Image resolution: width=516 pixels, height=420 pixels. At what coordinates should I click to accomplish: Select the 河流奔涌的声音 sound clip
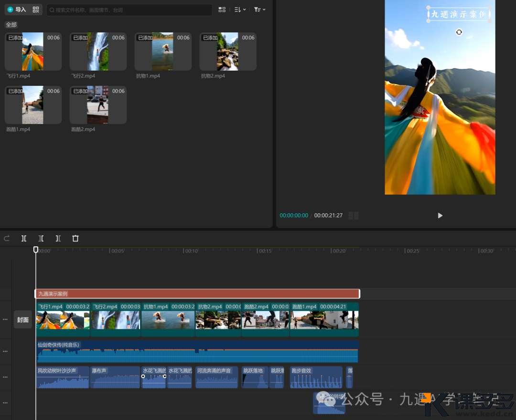pyautogui.click(x=216, y=377)
